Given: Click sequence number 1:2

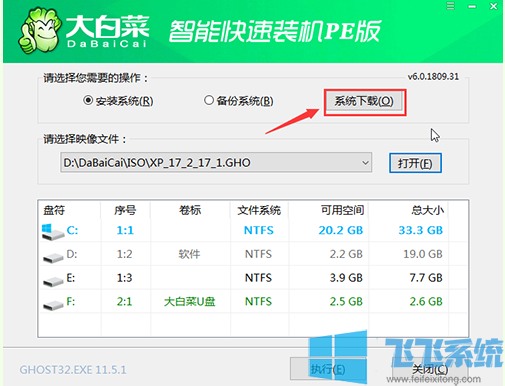Looking at the screenshot, I should [125, 254].
